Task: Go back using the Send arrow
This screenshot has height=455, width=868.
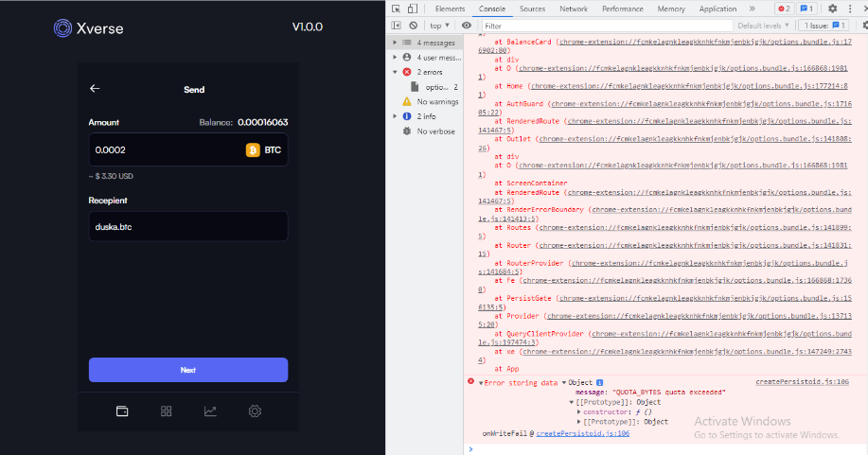Action: 95,89
